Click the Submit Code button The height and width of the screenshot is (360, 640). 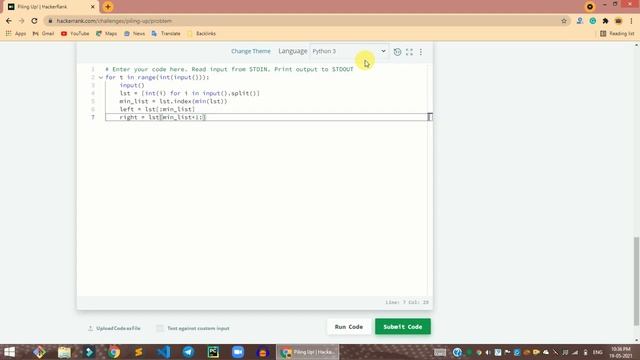tap(402, 327)
